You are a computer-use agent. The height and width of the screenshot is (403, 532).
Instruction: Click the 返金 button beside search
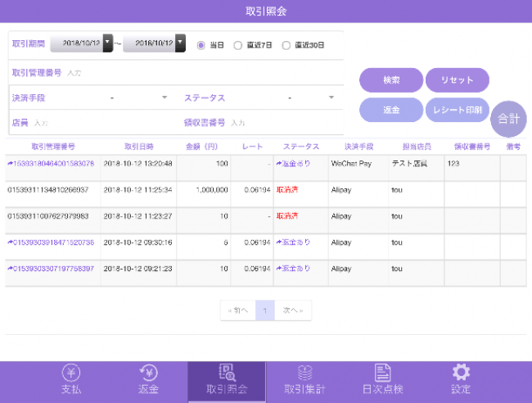(x=391, y=110)
